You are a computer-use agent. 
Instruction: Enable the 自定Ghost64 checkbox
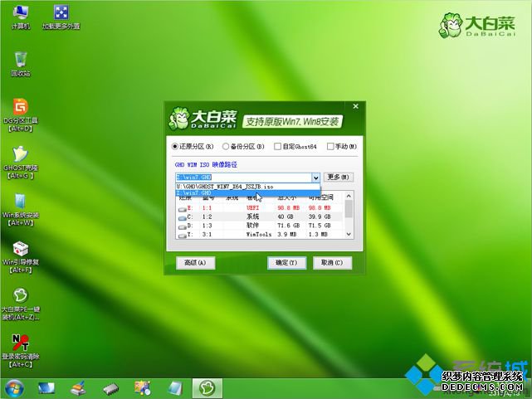[295, 147]
